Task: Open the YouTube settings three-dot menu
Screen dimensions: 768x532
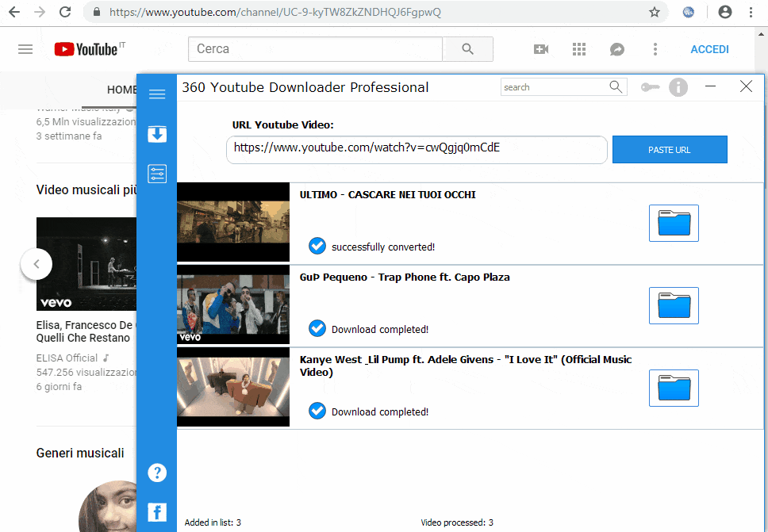Action: coord(655,49)
